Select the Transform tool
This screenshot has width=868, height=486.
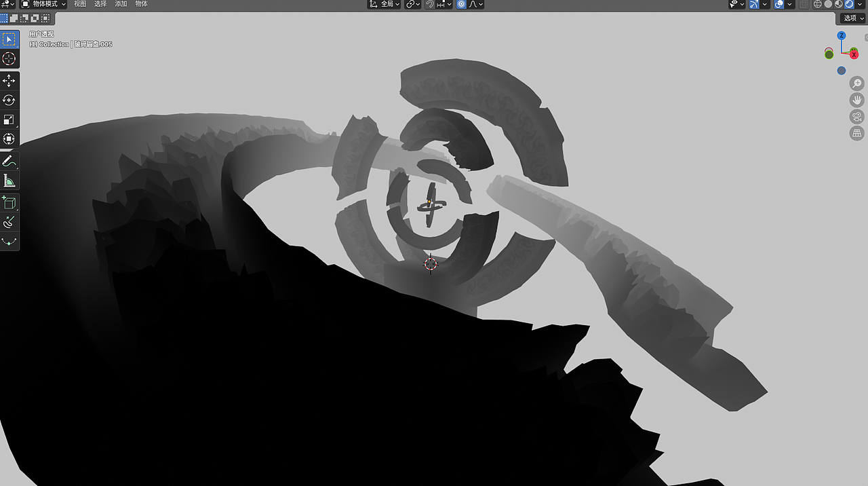pos(9,138)
